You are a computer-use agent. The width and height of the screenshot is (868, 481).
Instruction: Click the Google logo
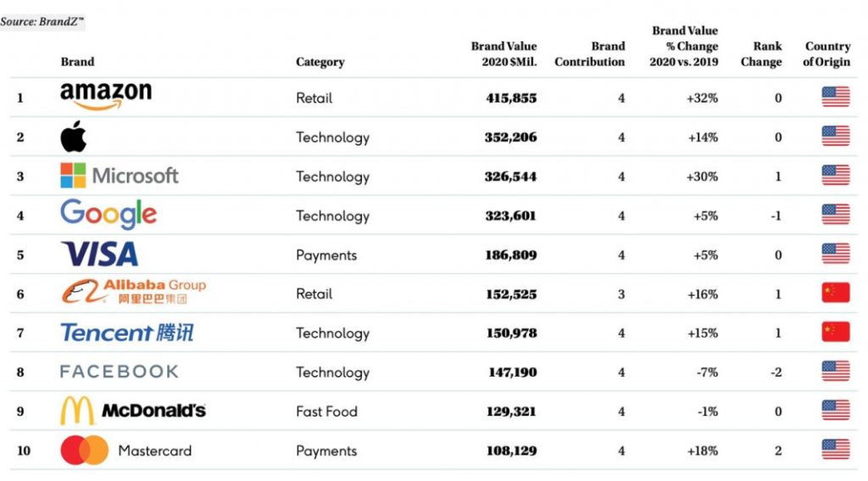click(x=108, y=215)
